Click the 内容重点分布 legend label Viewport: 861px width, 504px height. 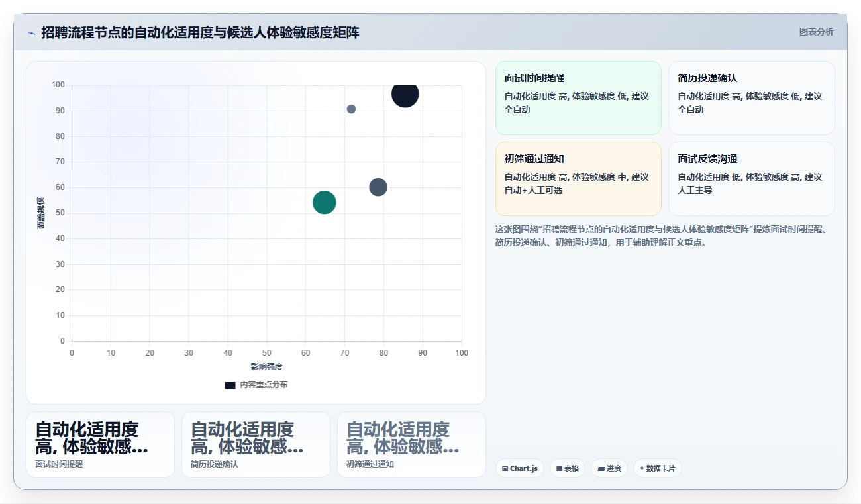pyautogui.click(x=264, y=385)
